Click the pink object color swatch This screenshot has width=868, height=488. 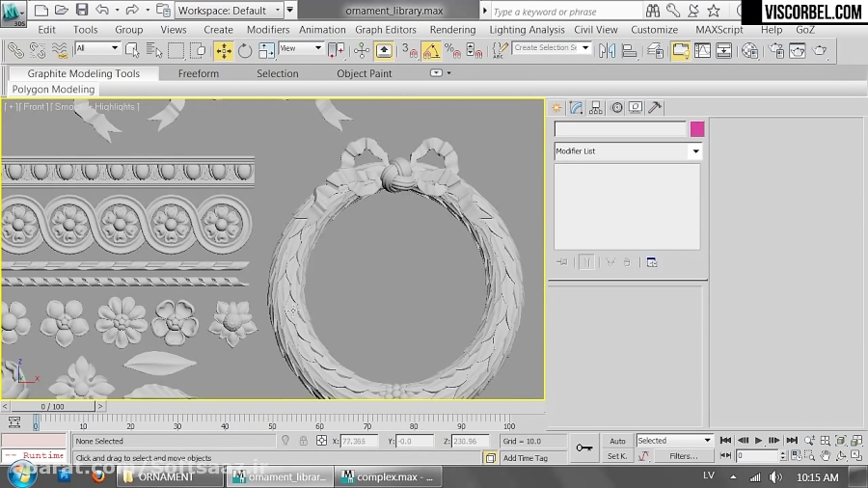697,129
